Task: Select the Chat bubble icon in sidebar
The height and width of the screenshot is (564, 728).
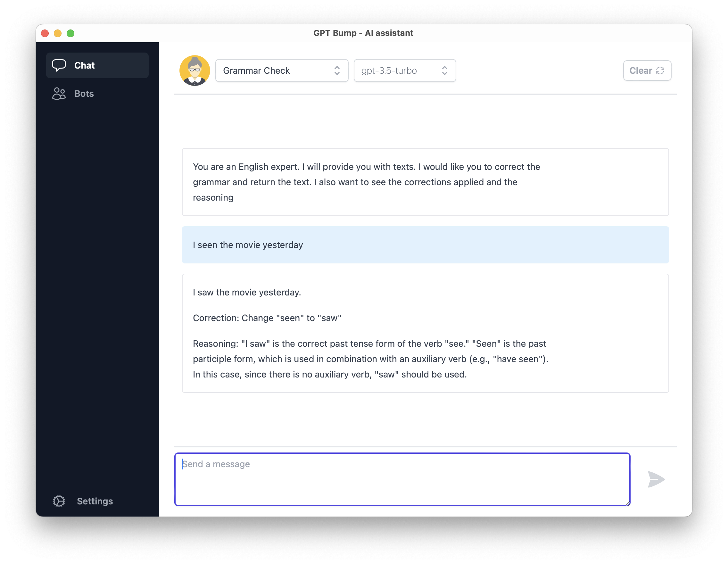Action: [59, 65]
